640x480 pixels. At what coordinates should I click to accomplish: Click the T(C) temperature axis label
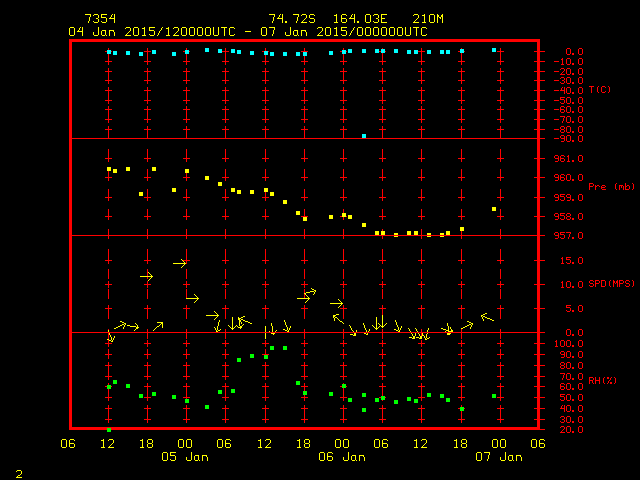point(600,90)
